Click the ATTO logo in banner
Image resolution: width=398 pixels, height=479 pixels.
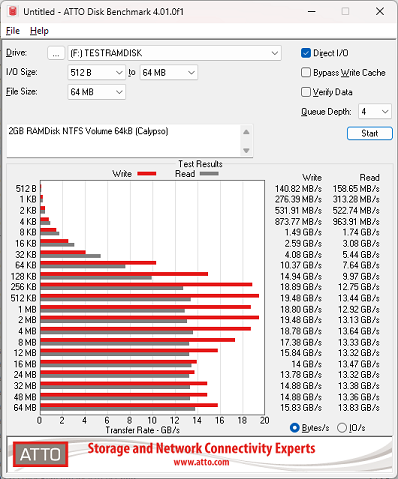click(41, 454)
